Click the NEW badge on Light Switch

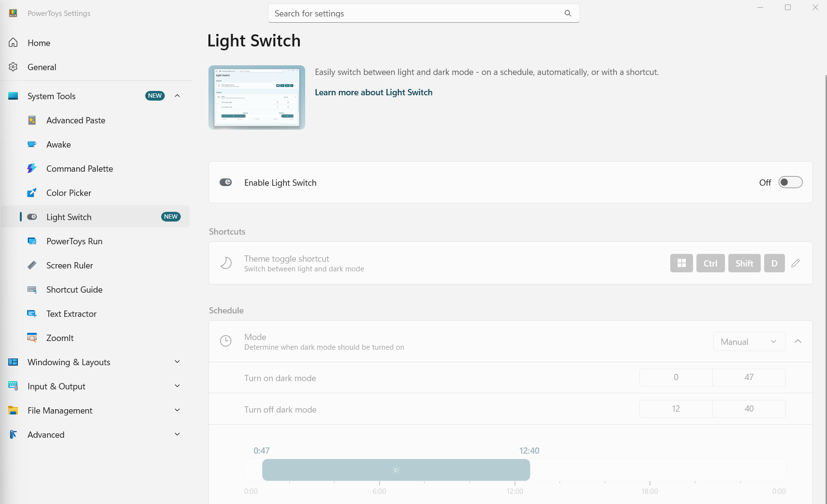pyautogui.click(x=171, y=217)
